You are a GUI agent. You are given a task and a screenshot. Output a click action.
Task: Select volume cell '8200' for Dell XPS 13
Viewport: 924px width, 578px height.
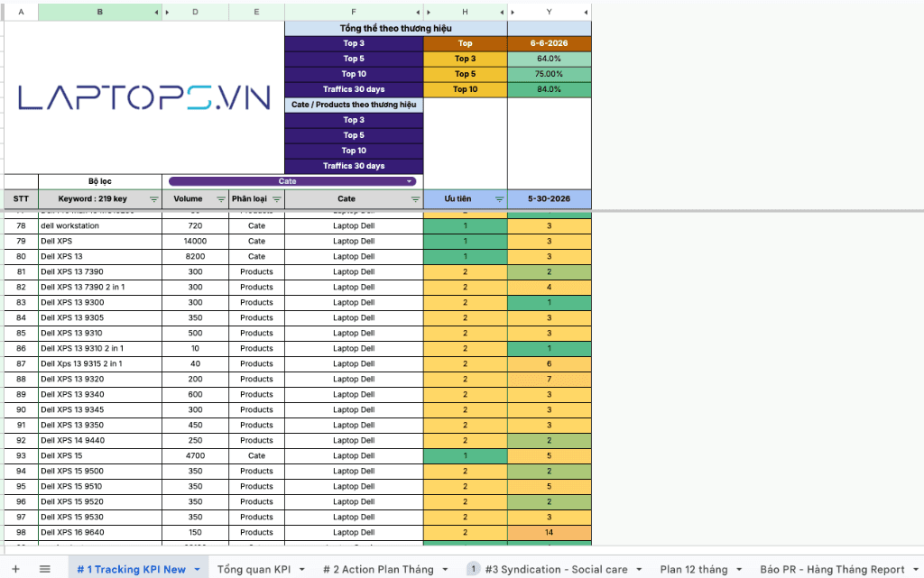(x=195, y=257)
